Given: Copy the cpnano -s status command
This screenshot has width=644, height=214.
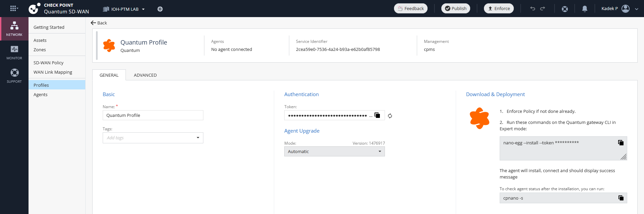Looking at the screenshot, I should [621, 198].
